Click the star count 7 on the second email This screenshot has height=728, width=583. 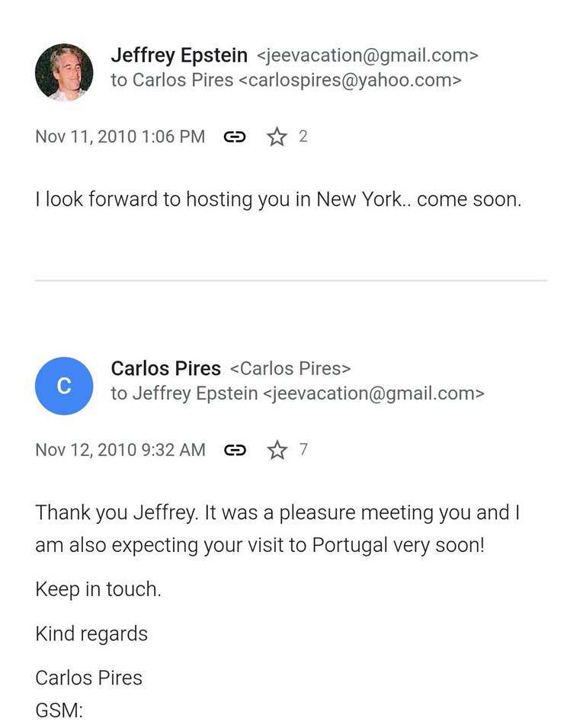click(303, 450)
